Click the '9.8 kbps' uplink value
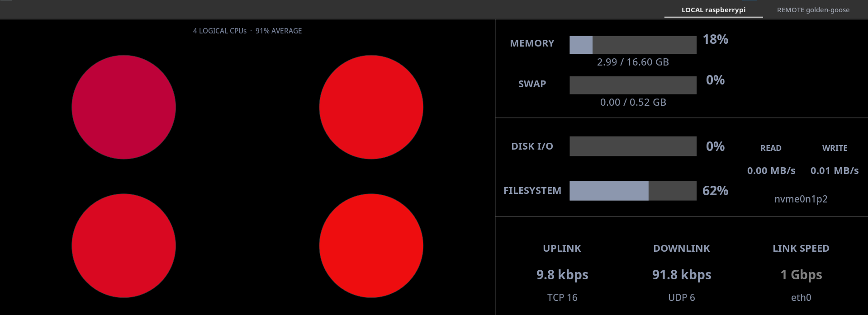The image size is (868, 315). [562, 275]
